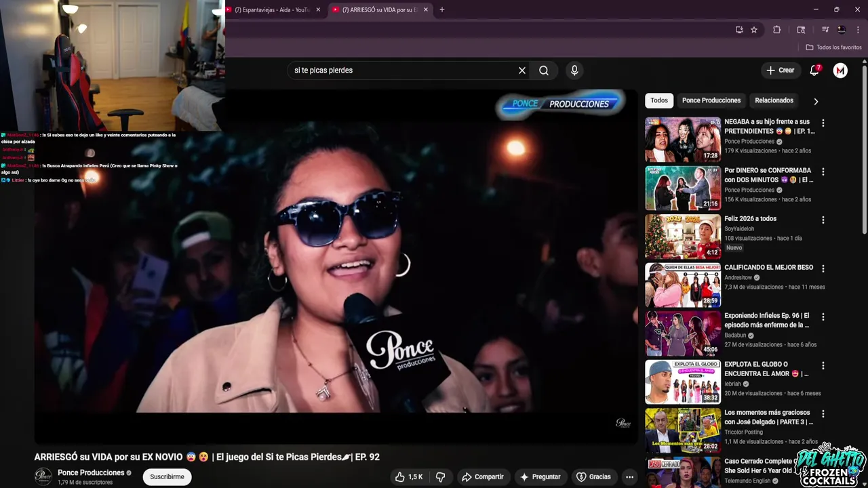Close the ARRIESGÓ su VIDA tab
Image resolution: width=868 pixels, height=488 pixels.
point(426,9)
